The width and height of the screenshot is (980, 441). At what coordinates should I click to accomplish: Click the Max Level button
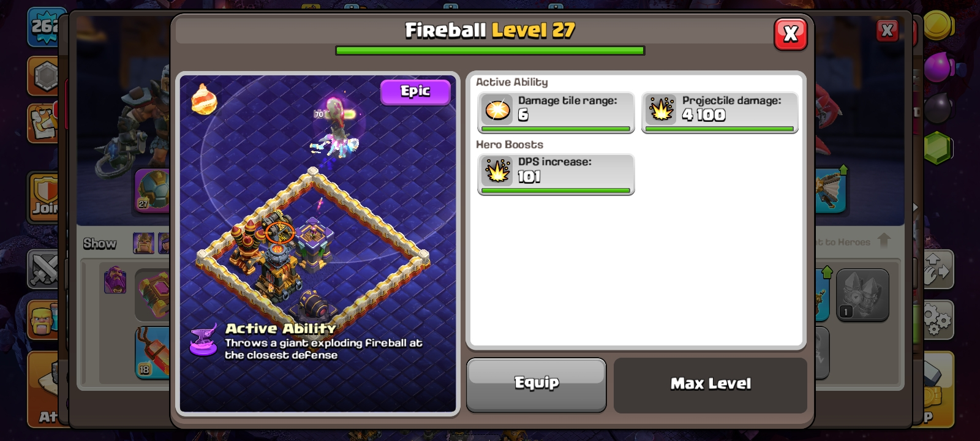pos(710,384)
